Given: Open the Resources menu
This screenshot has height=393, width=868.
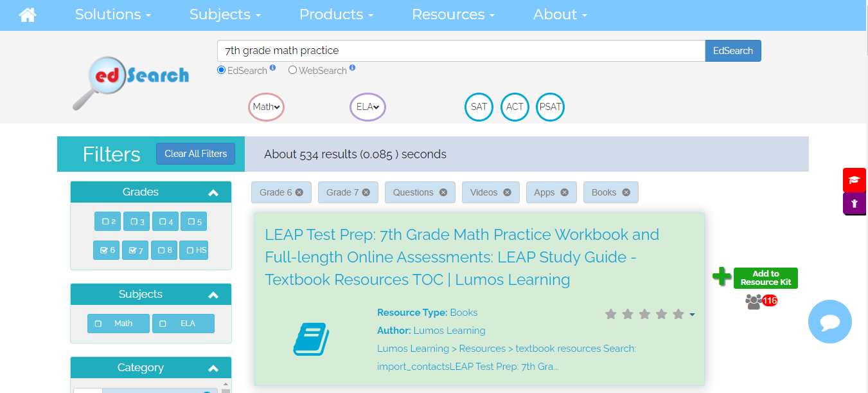Looking at the screenshot, I should tap(453, 15).
